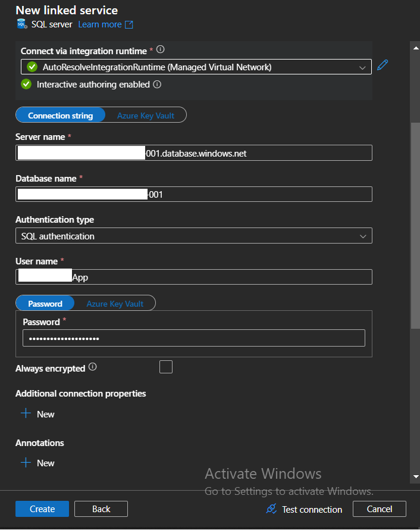Screen dimensions: 420x530
Task: Open the Authentication type dropdown
Action: (362, 235)
